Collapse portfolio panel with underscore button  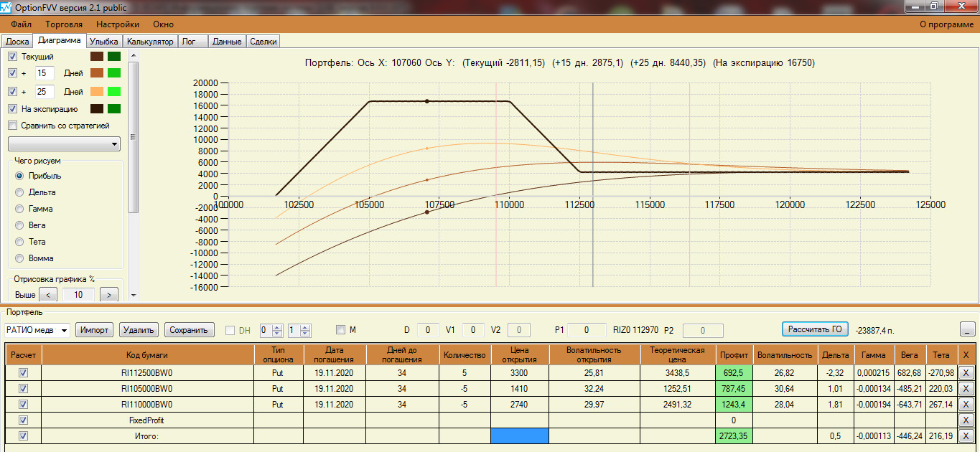pos(968,329)
